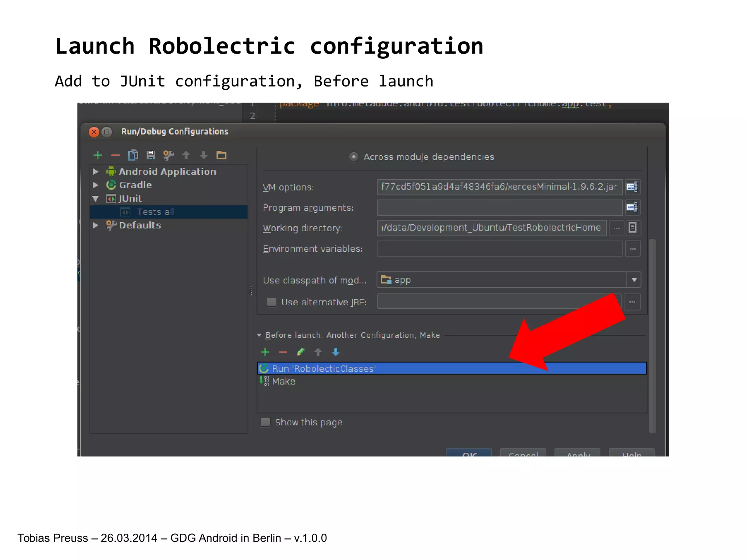Screen dimensions: 747x560
Task: Move before-launch task down blue arrow
Action: (x=336, y=352)
